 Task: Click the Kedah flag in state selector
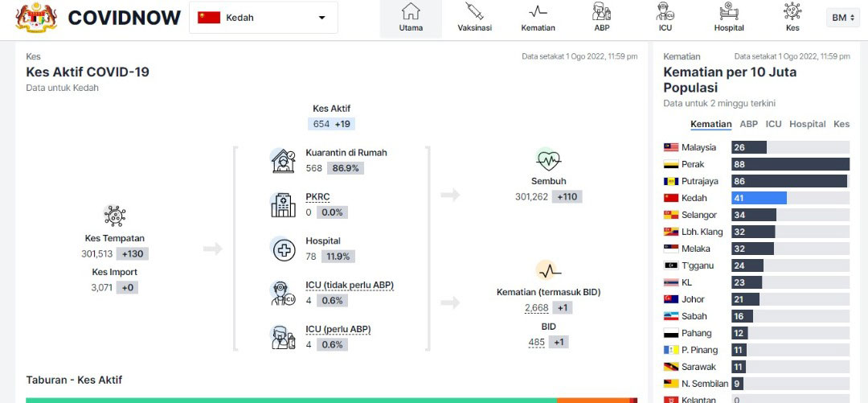point(209,18)
